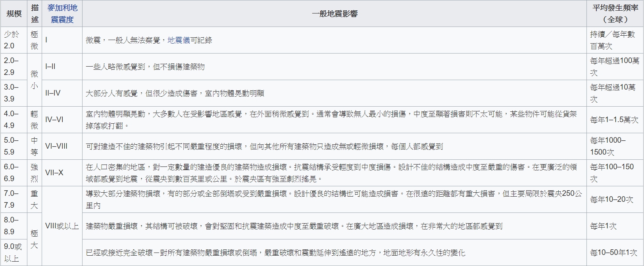Viewport: 644px width, 266px height.
Task: Select the 中等 description cell
Action: (x=35, y=146)
